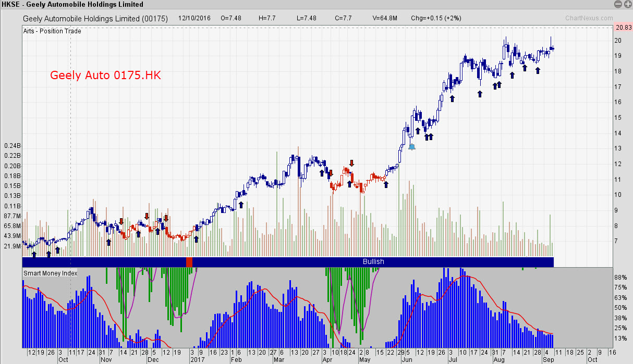Screen dimensions: 633x364
Task: Click the red segment of the trend bar
Action: pos(189,262)
